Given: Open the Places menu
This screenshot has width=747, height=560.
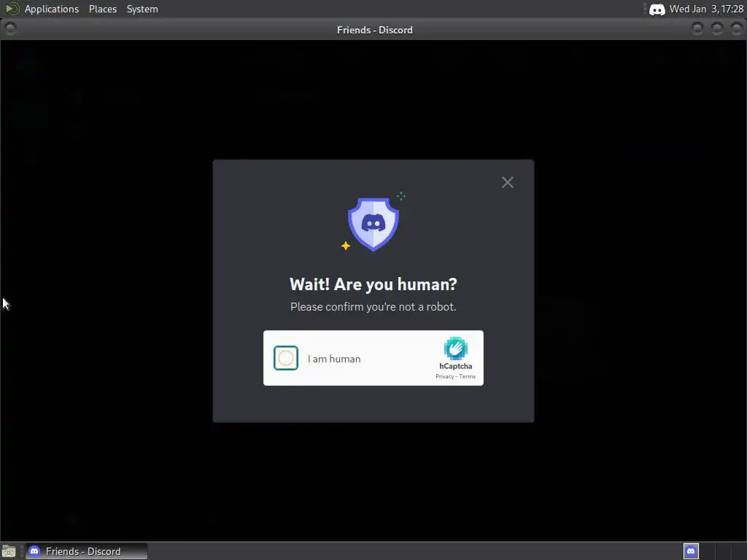Looking at the screenshot, I should pyautogui.click(x=102, y=9).
